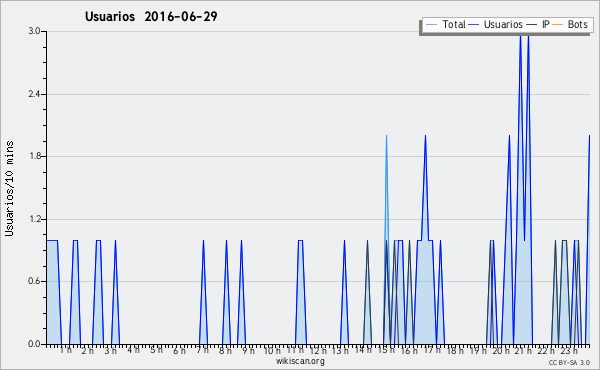Click the 'CC BY-SA 3.0' license text
Screen dimensions: 600x370
click(x=569, y=363)
